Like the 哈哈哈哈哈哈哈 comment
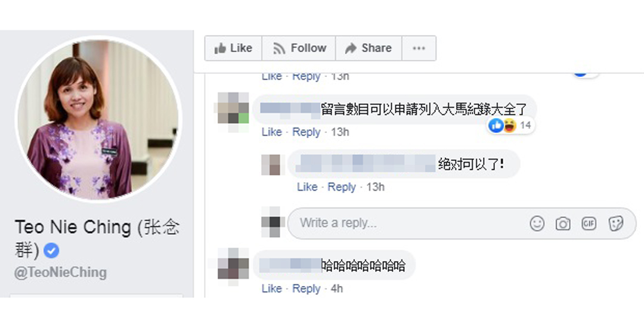Screen dimensions: 644x336 271,288
